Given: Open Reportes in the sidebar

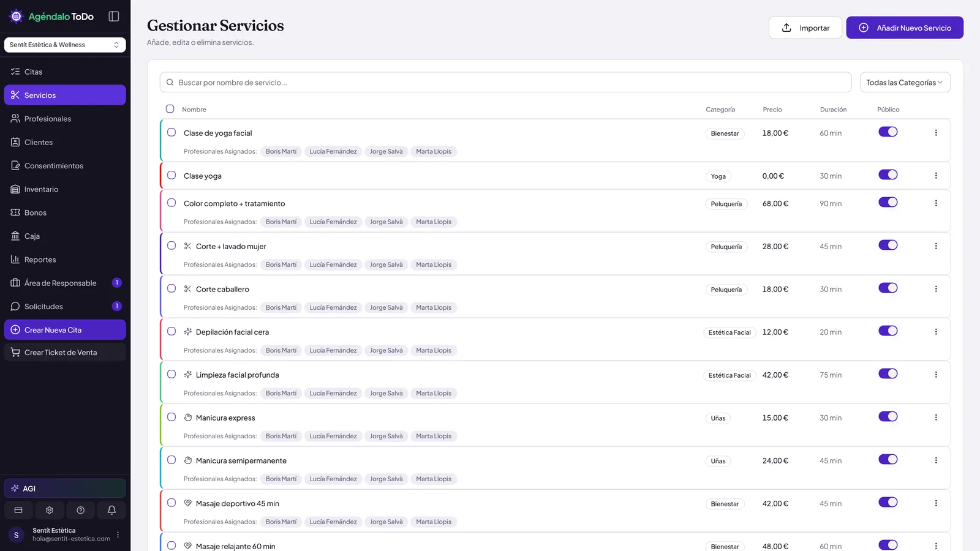Looking at the screenshot, I should (x=65, y=260).
